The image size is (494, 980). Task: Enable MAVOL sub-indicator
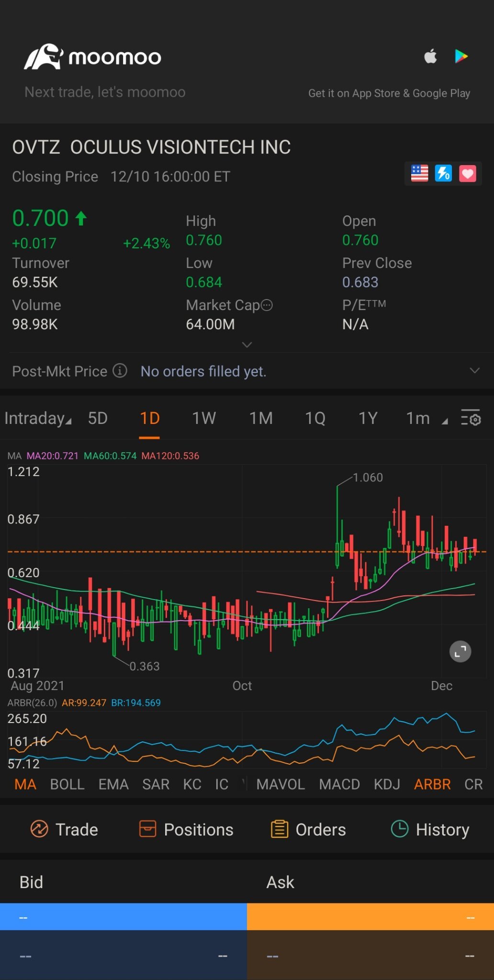(281, 784)
